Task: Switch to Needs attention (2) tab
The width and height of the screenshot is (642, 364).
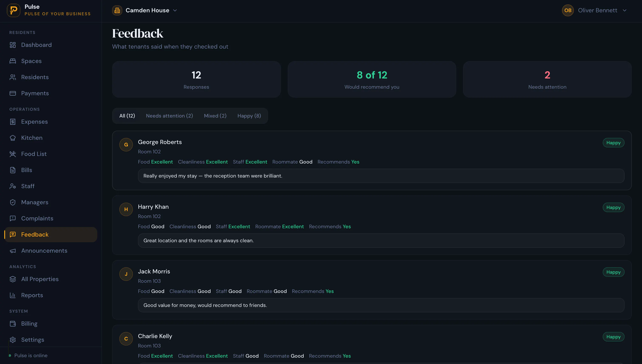Action: coord(169,116)
